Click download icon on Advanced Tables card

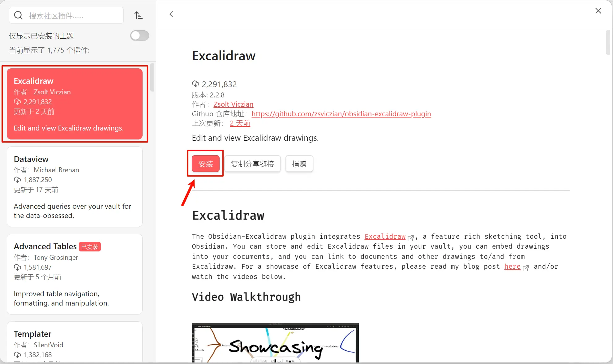point(18,267)
